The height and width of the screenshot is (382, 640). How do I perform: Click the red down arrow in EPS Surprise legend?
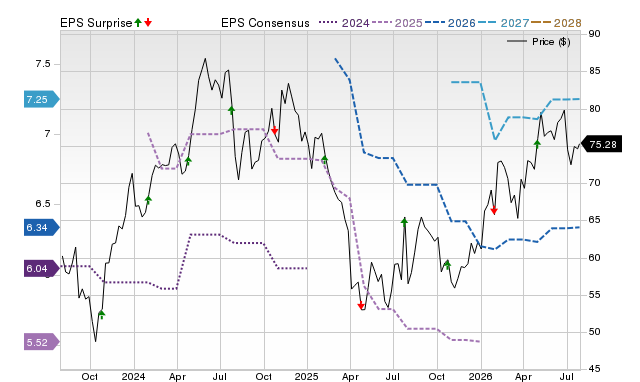click(x=148, y=22)
